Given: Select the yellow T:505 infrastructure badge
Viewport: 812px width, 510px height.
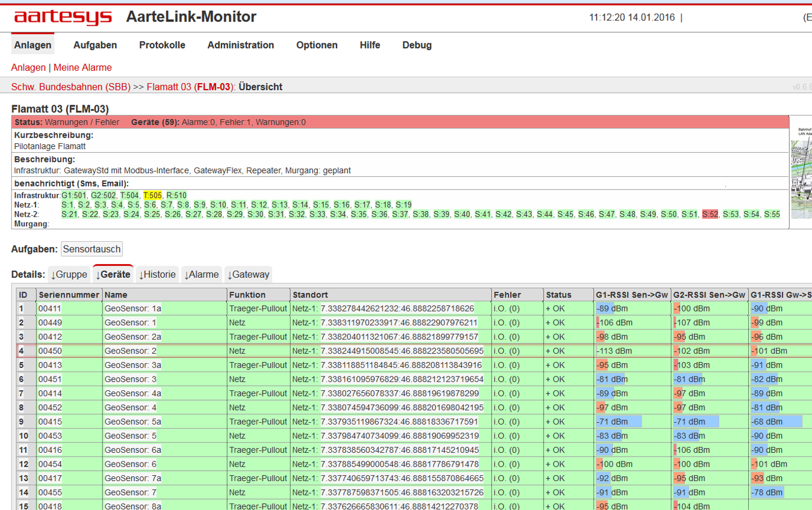Looking at the screenshot, I should click(152, 195).
